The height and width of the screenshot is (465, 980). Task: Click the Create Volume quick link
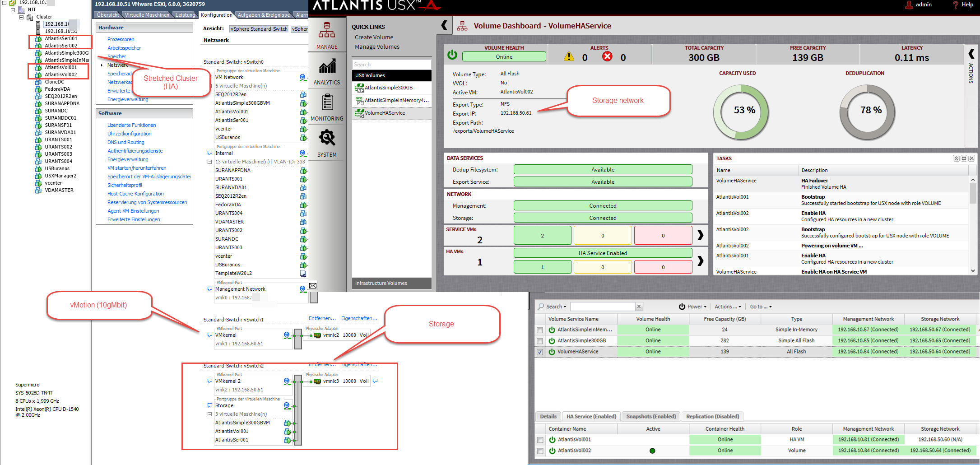click(374, 37)
